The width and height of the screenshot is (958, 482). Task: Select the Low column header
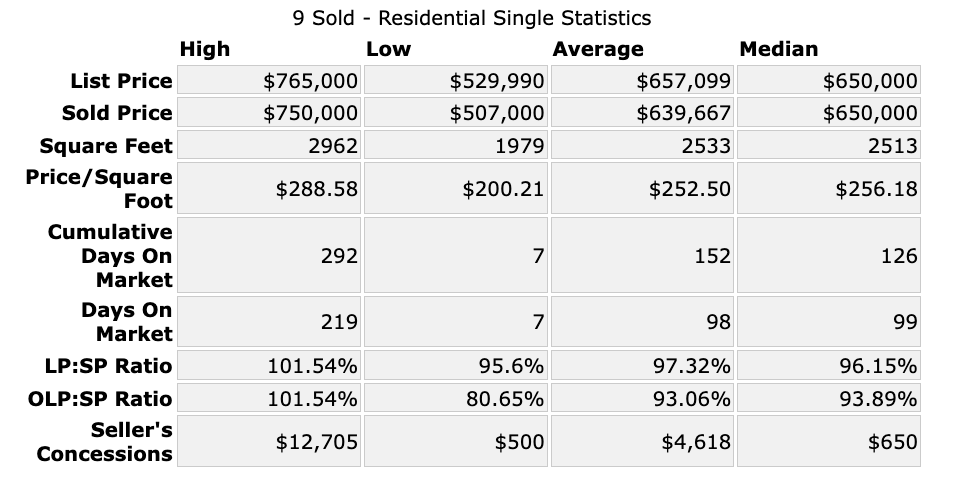[x=388, y=49]
